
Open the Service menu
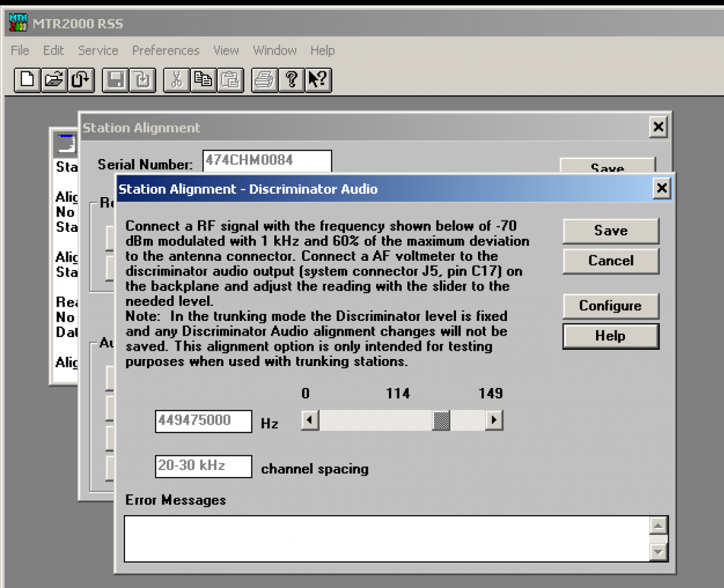98,50
